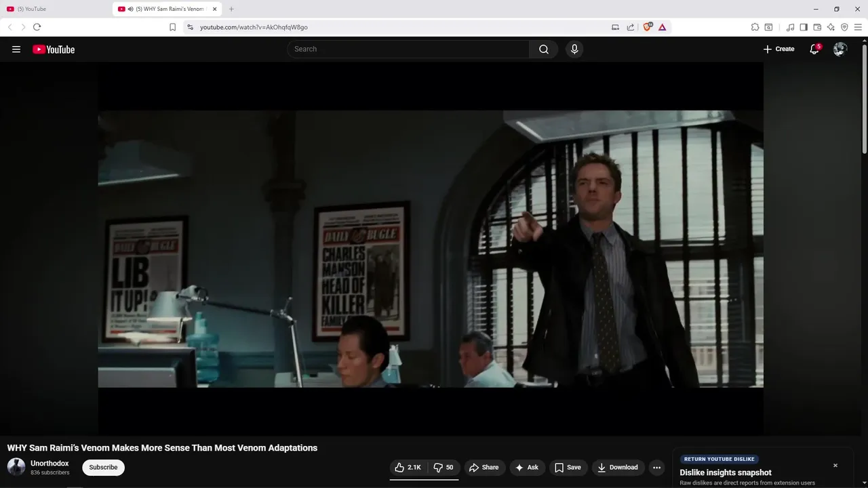868x488 pixels.
Task: Open the Unorthodox channel avatar
Action: (16, 467)
